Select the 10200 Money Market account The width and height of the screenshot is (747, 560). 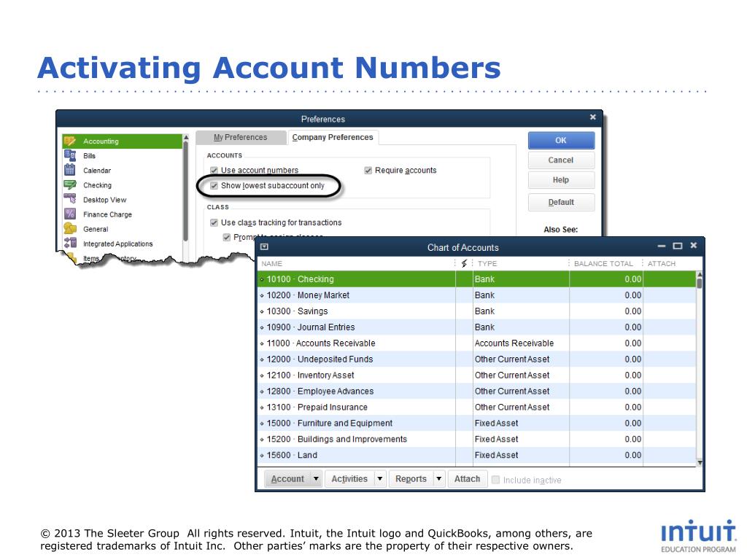[476, 295]
